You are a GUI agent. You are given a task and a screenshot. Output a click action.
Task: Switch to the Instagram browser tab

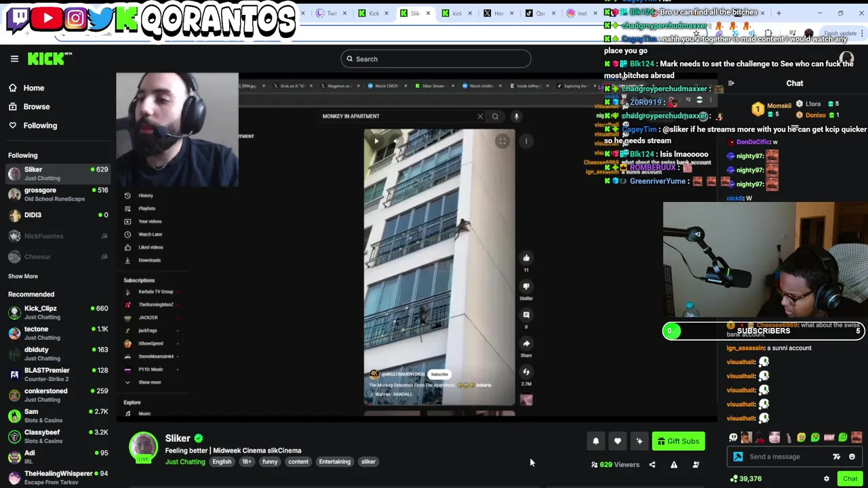(582, 14)
